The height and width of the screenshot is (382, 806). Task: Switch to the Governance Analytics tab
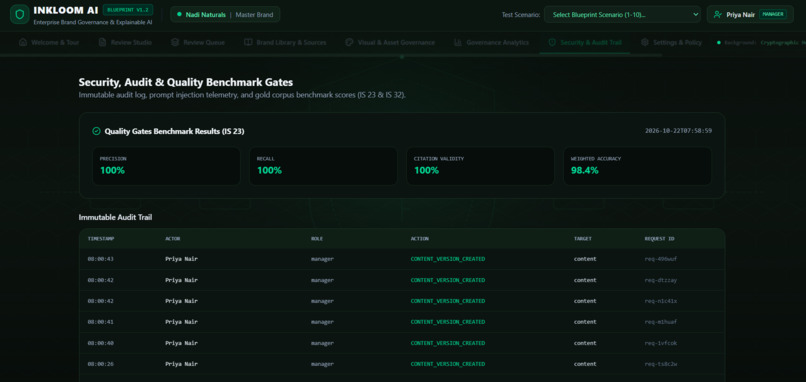click(x=491, y=43)
